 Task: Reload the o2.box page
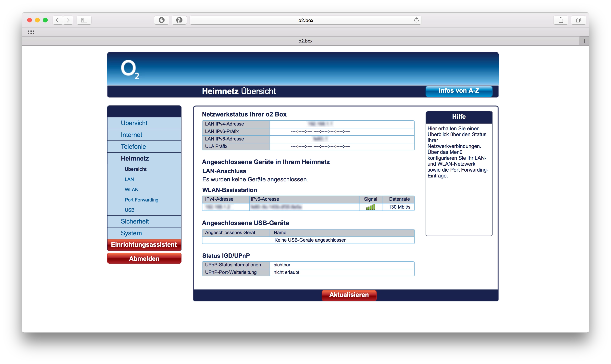[x=416, y=20]
